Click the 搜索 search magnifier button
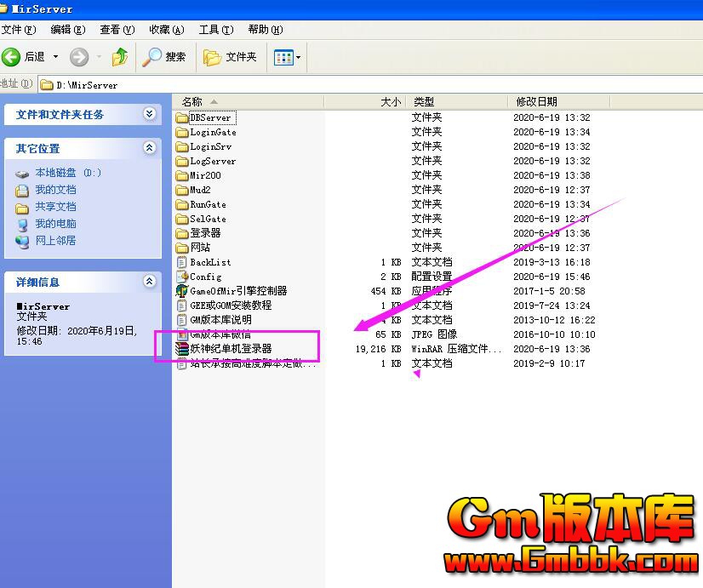This screenshot has width=703, height=588. click(x=164, y=57)
